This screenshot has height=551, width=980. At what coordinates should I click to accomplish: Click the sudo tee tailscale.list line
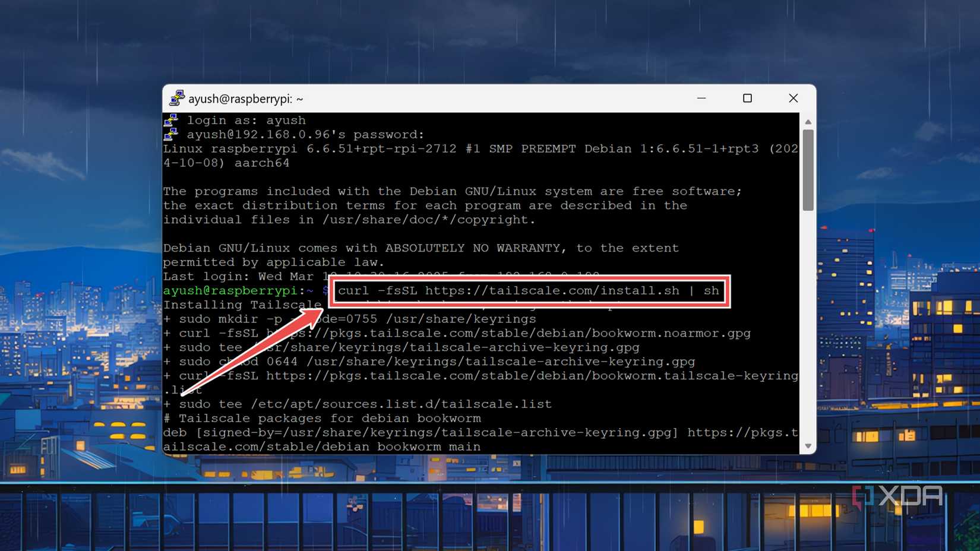pos(356,404)
